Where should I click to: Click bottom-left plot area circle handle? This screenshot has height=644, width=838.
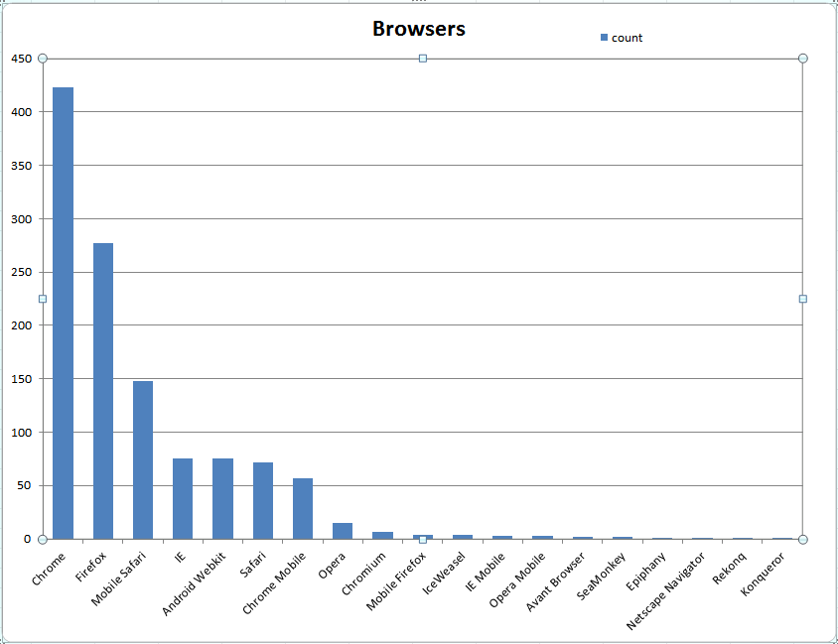(x=43, y=540)
